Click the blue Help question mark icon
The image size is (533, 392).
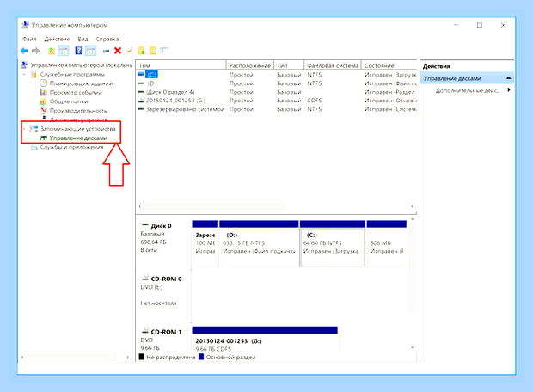click(78, 51)
